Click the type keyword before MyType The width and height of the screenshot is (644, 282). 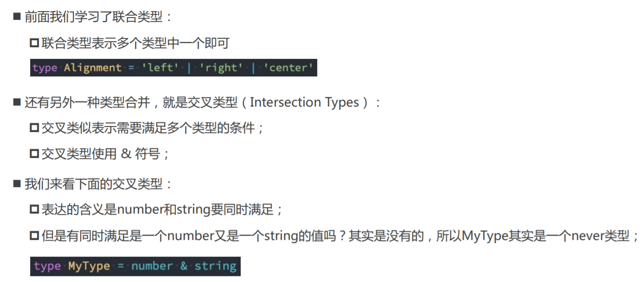tap(47, 266)
